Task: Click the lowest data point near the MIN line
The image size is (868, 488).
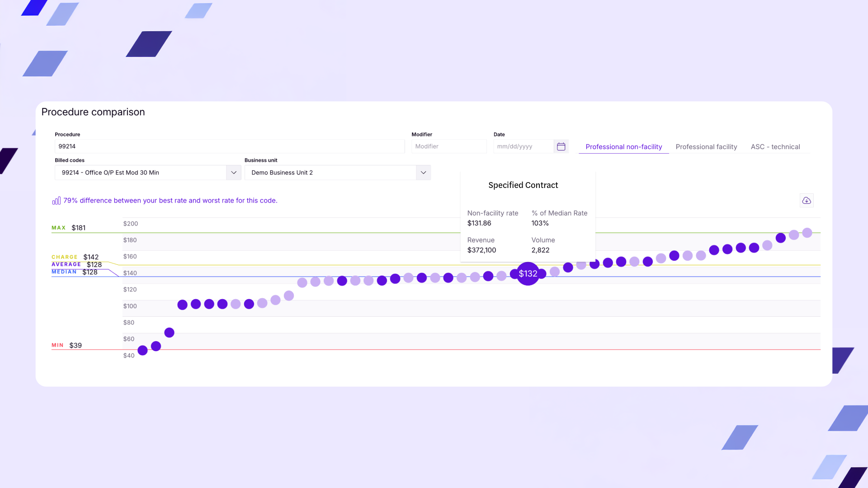Action: [x=143, y=350]
